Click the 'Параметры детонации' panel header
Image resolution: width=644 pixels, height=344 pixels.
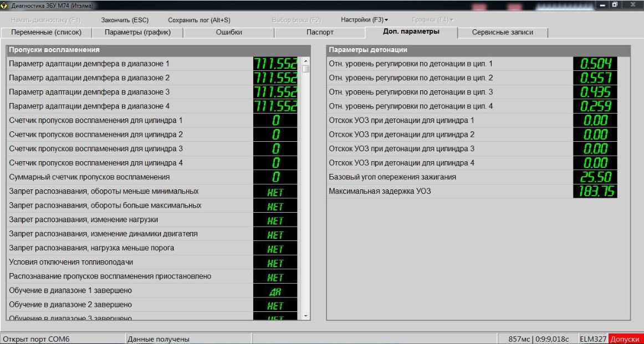(x=478, y=50)
